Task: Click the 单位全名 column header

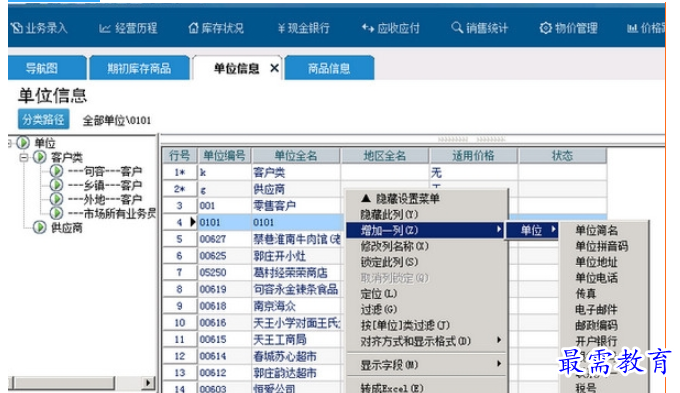Action: tap(296, 156)
